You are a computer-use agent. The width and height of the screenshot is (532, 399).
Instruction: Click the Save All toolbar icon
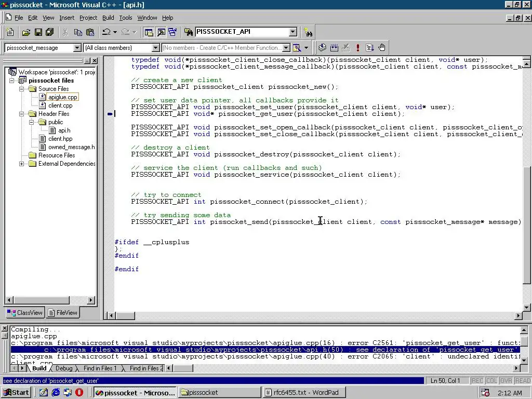click(x=49, y=32)
